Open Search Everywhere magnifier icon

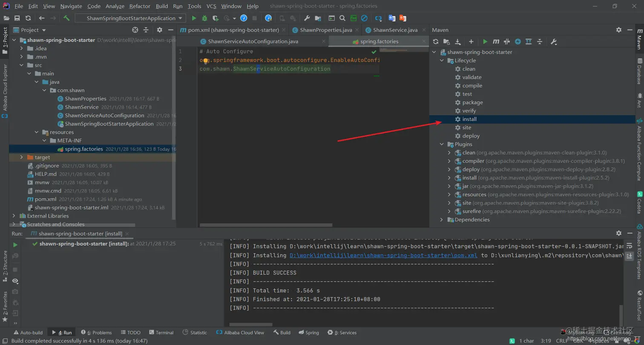342,18
